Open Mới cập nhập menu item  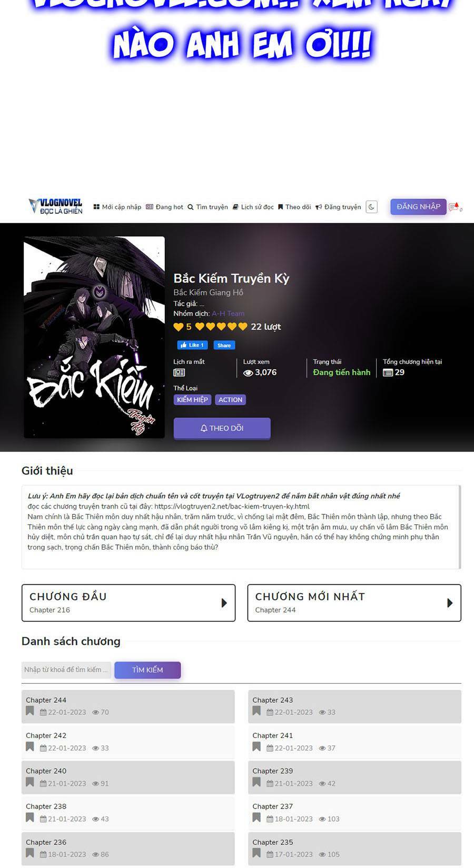click(x=117, y=207)
